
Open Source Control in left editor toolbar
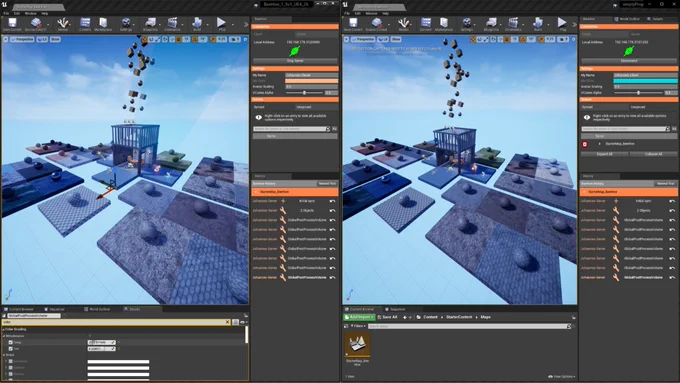pyautogui.click(x=36, y=24)
